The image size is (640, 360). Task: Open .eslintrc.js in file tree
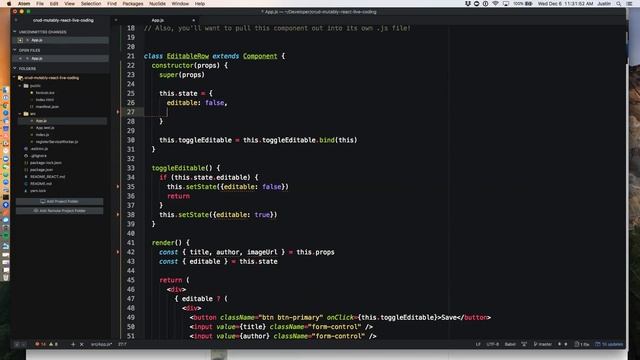(x=39, y=149)
